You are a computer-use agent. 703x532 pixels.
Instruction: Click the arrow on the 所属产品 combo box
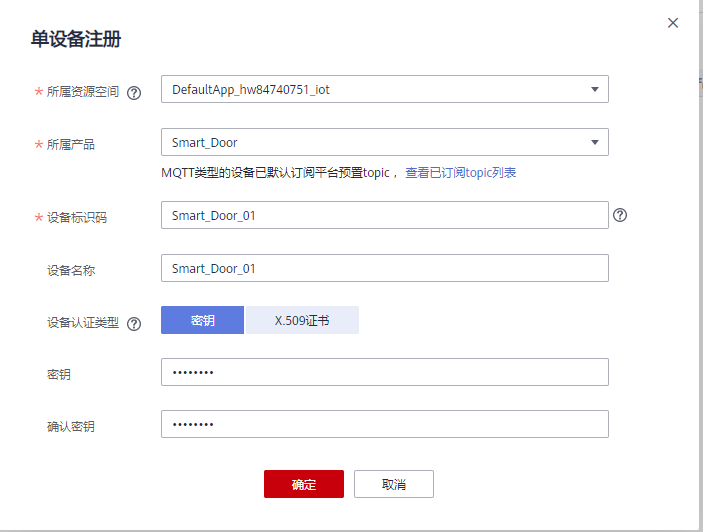pyautogui.click(x=595, y=143)
